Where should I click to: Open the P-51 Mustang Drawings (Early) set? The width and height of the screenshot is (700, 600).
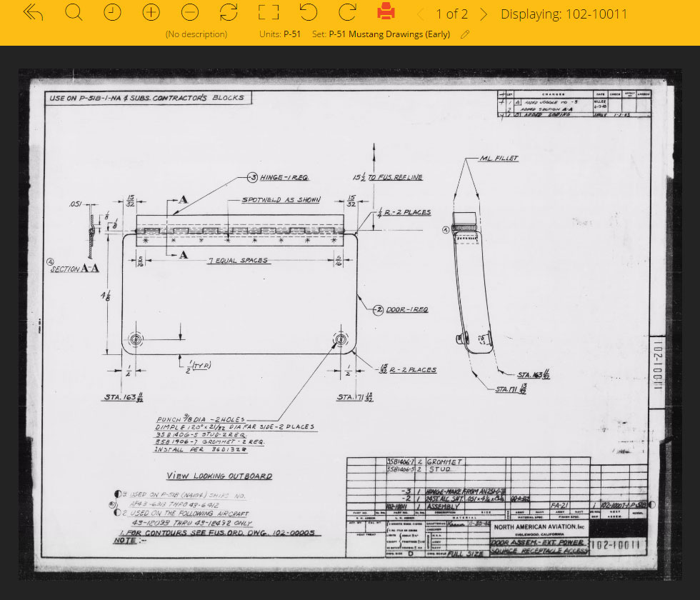396,34
